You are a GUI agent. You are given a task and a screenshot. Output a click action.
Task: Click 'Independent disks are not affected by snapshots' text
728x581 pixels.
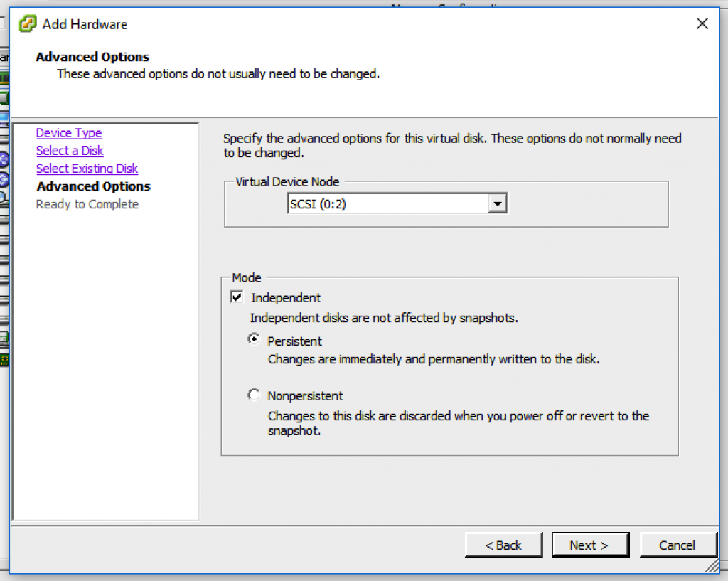[x=384, y=318]
